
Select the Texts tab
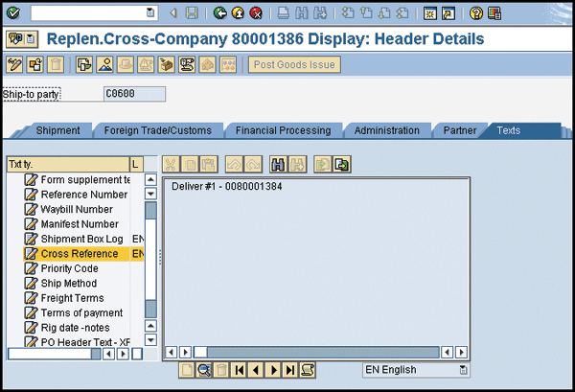click(509, 130)
